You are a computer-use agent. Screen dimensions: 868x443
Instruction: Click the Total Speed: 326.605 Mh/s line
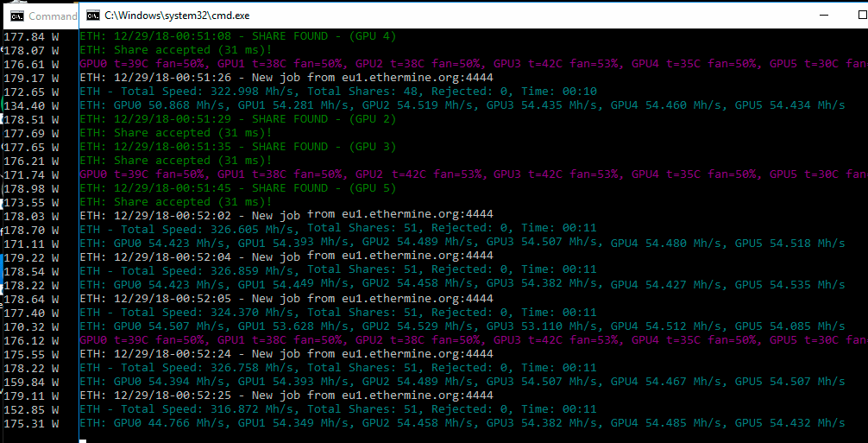tap(338, 229)
